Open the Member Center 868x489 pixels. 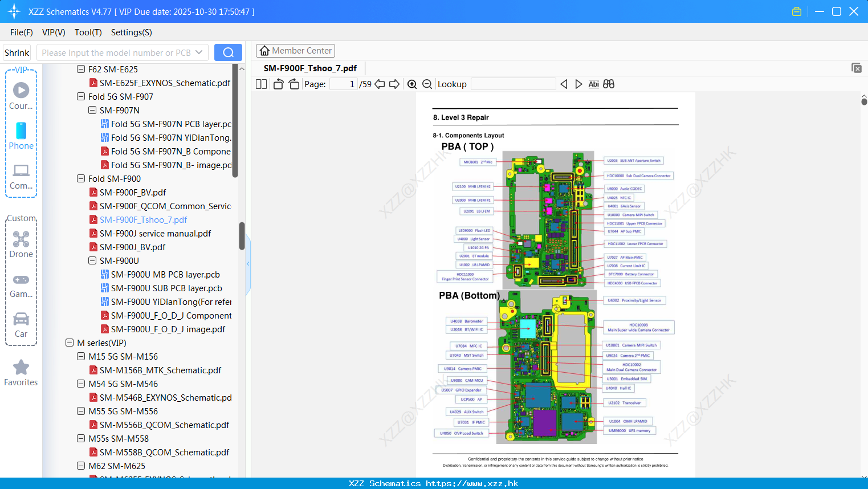[x=295, y=51]
